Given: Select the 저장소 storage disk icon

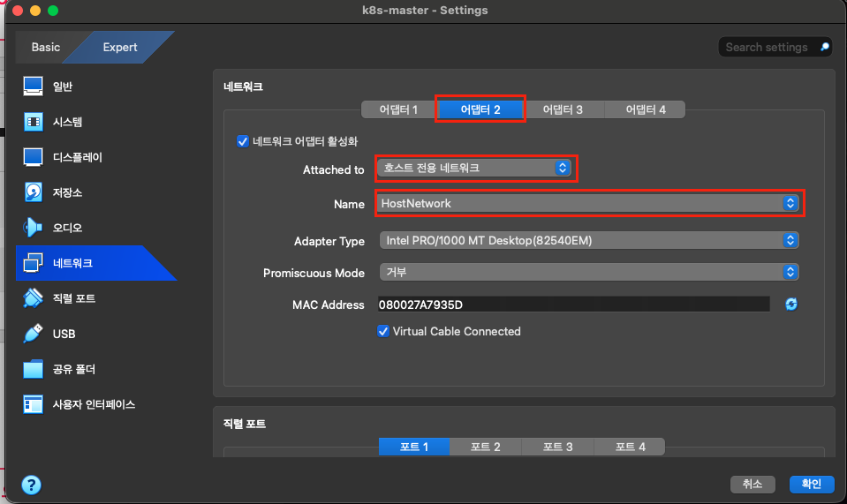Looking at the screenshot, I should coord(33,192).
